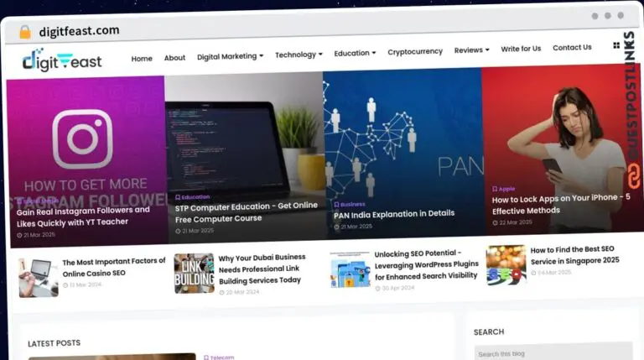Click the 22 Mar 2025 date under iPhone article
Image resolution: width=644 pixels, height=360 pixels.
coord(512,222)
